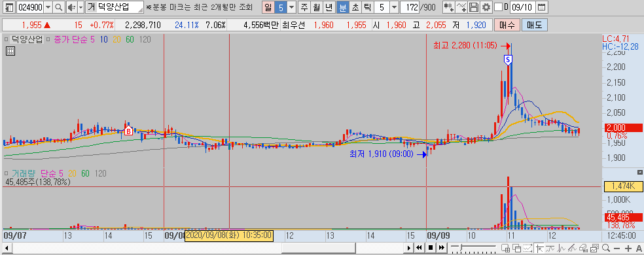Click the 최고 2,280 (11:05) label
The height and width of the screenshot is (255, 644).
466,45
